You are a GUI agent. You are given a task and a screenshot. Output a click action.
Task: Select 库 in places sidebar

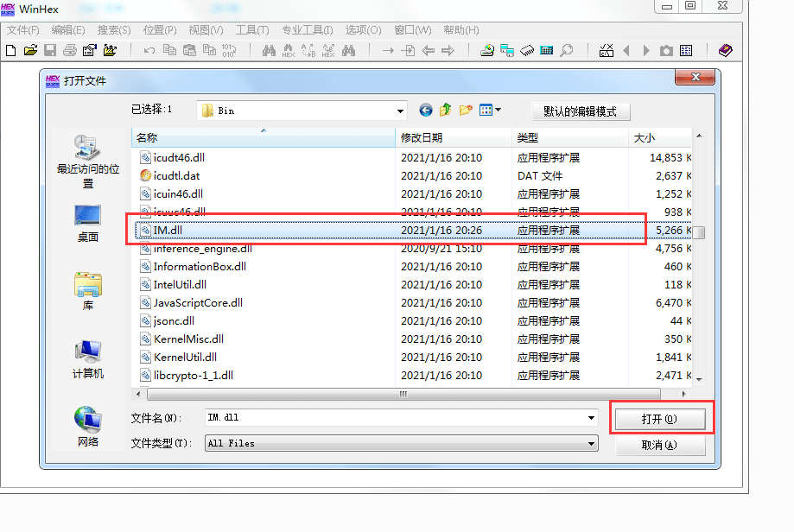pyautogui.click(x=87, y=292)
